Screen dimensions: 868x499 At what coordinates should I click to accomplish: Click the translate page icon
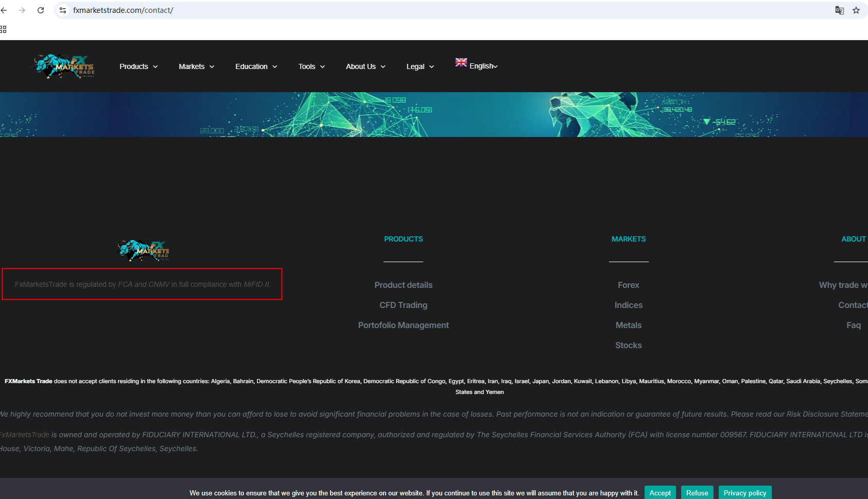pos(839,10)
